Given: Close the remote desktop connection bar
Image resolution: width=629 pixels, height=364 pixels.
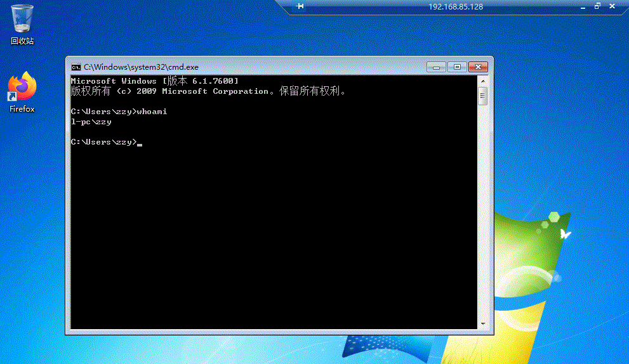Looking at the screenshot, I should [612, 6].
